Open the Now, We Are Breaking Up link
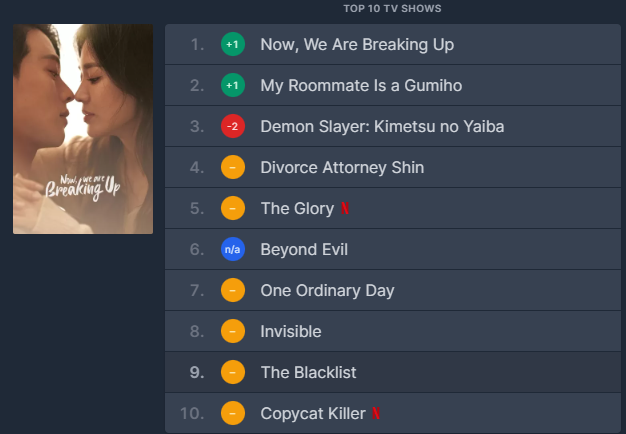The height and width of the screenshot is (434, 626). 356,45
